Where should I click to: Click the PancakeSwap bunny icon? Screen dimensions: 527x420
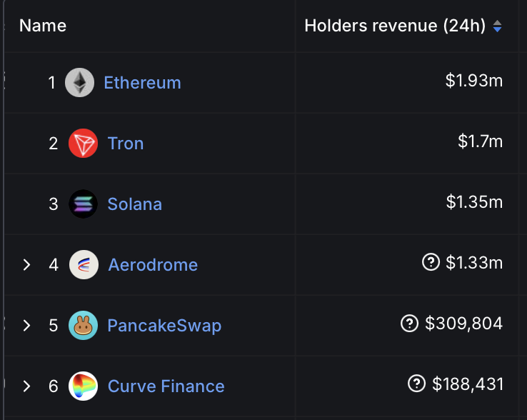(x=83, y=325)
